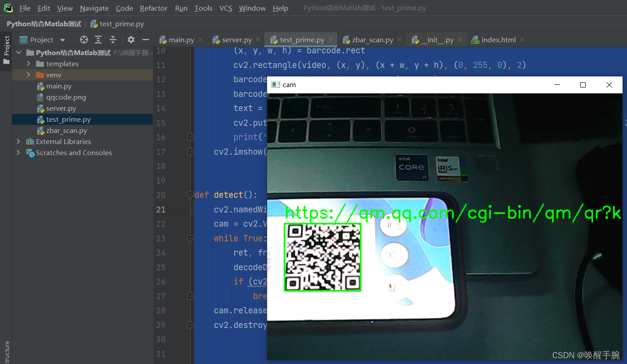The width and height of the screenshot is (627, 364).
Task: Click the cam window title icon
Action: click(x=276, y=85)
